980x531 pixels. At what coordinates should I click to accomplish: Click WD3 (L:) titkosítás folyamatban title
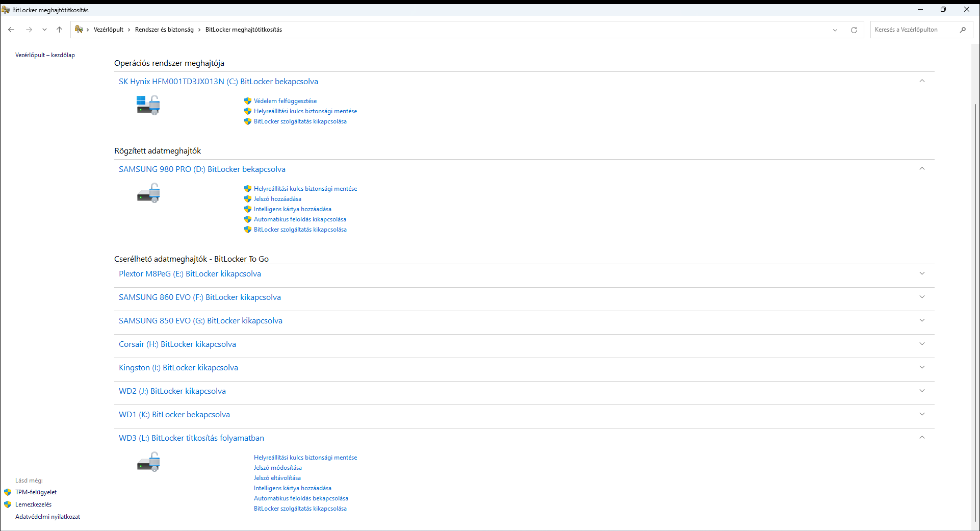click(x=191, y=438)
